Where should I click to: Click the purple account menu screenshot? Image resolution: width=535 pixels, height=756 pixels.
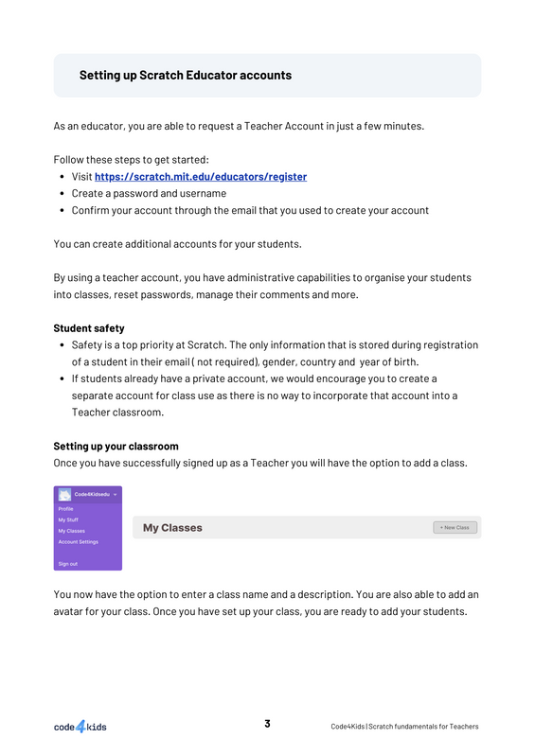[88, 528]
